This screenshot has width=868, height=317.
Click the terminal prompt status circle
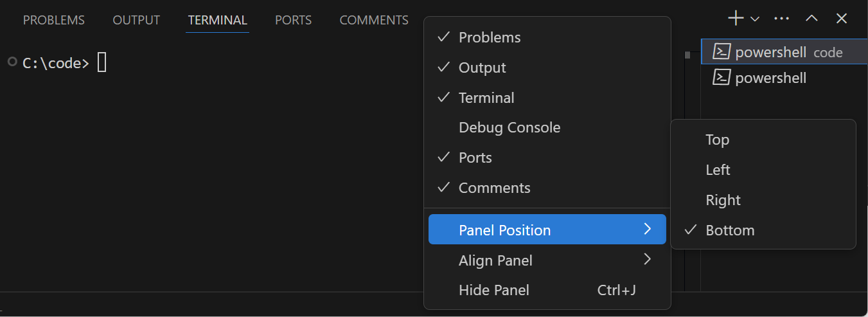point(12,62)
